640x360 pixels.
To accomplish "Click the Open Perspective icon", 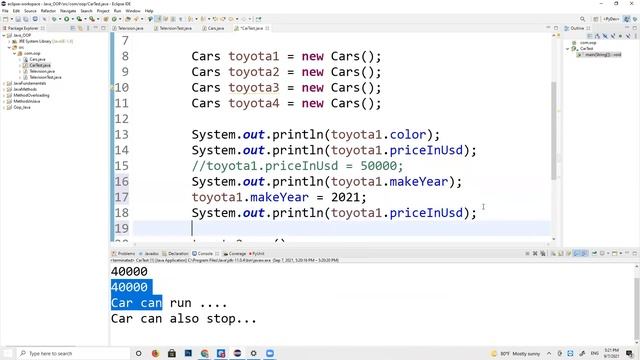I will [596, 19].
